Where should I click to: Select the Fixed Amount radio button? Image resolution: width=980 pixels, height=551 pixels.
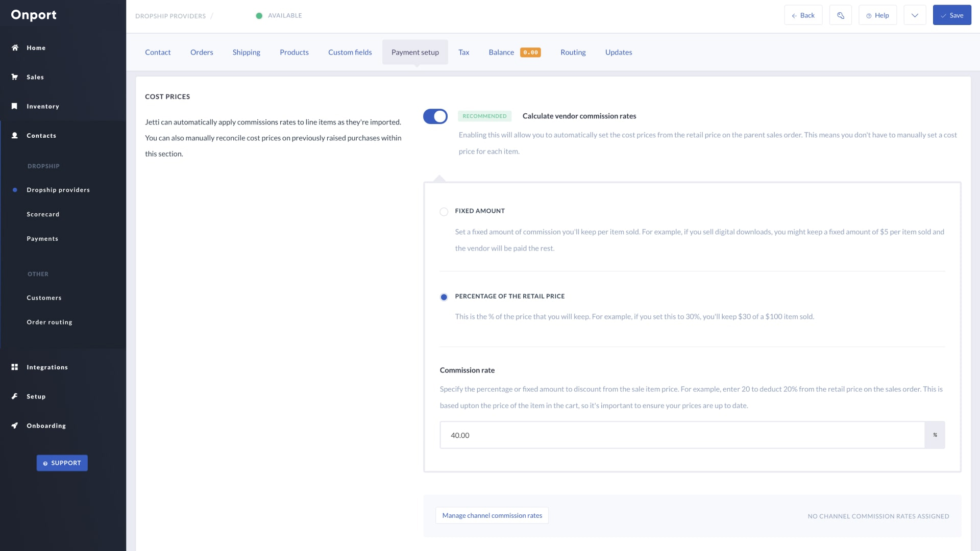(444, 212)
